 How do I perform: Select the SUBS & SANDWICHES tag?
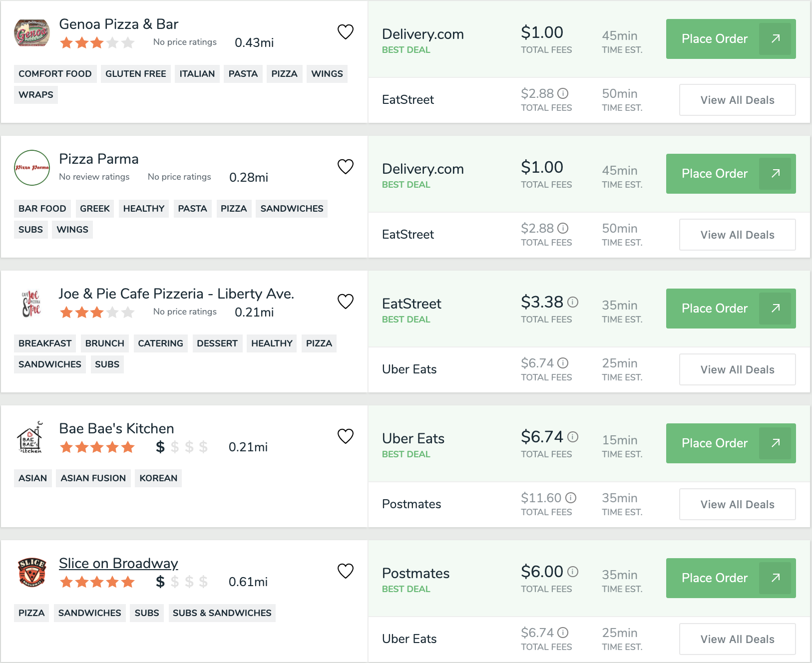(x=222, y=613)
